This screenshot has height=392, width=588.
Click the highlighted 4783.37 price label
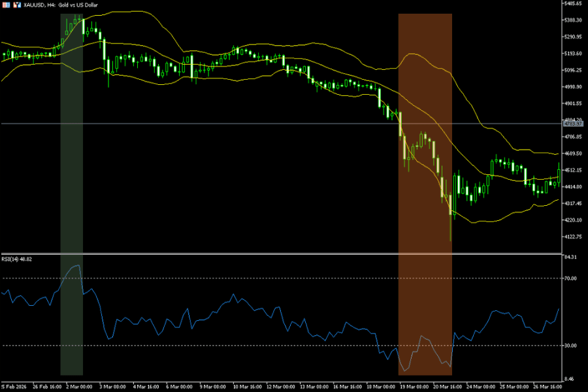tap(572, 123)
